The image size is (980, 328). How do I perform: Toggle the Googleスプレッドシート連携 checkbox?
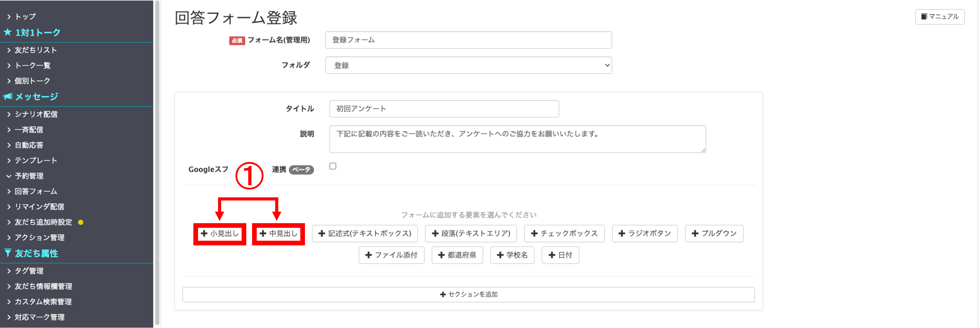point(333,166)
